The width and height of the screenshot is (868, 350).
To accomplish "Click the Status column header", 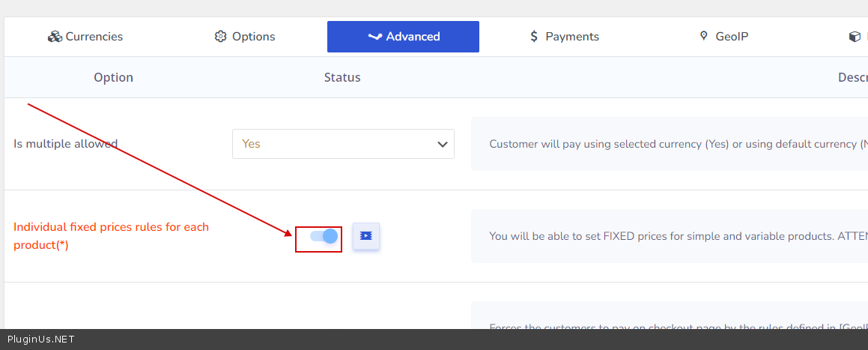I will coord(342,78).
